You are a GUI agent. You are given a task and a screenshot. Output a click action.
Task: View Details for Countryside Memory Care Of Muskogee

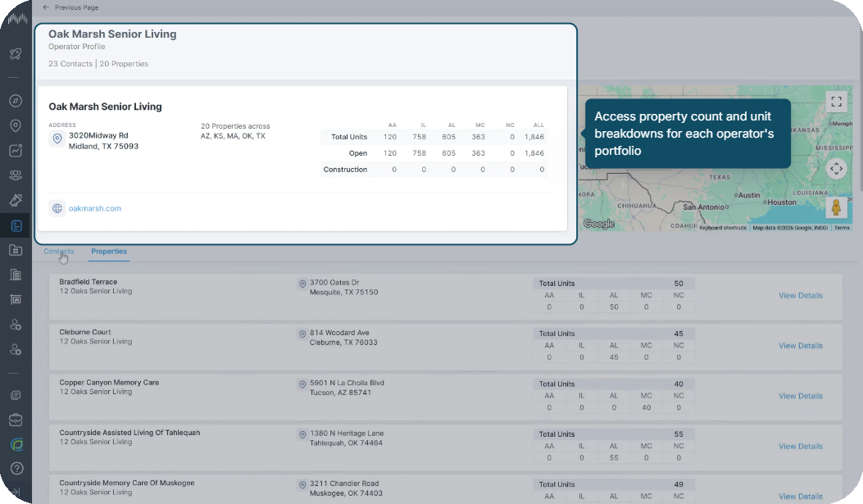click(800, 497)
